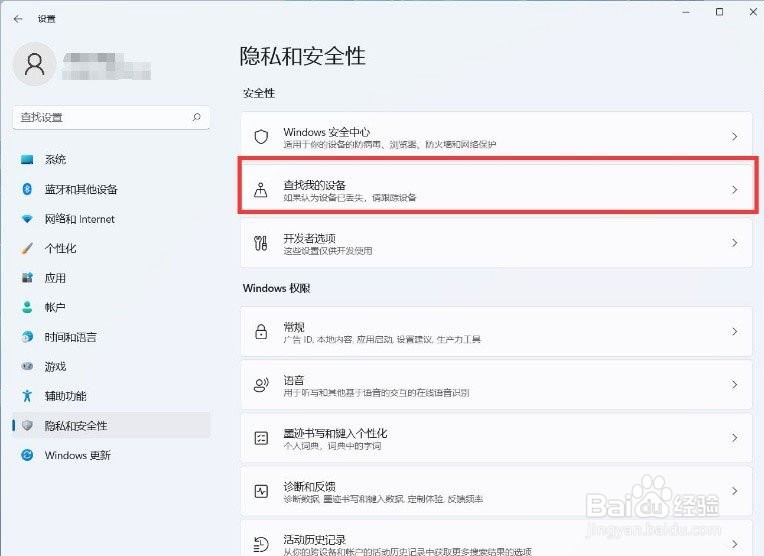764x556 pixels.
Task: Open the 辅助功能 category
Action: pos(111,396)
